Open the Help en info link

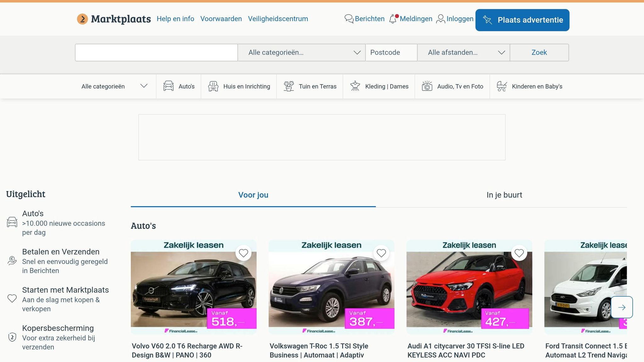point(175,19)
